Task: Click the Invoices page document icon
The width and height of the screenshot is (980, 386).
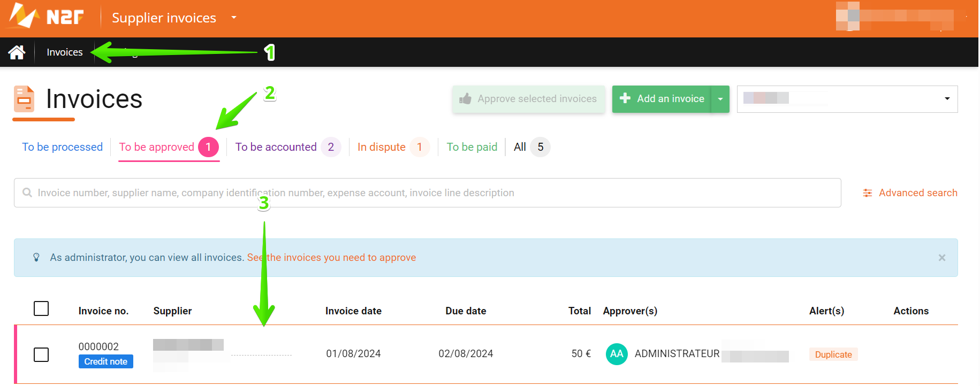Action: (24, 99)
